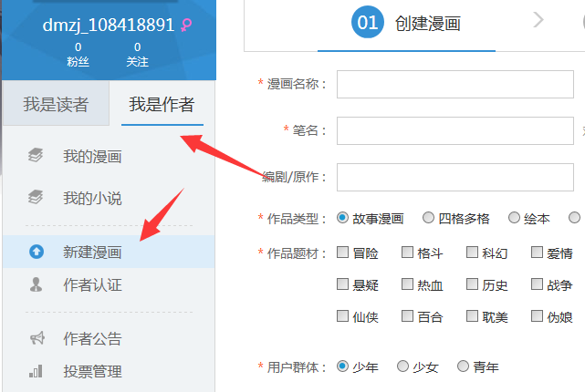
Task: Click the 漫画名称 text input field
Action: coord(454,84)
